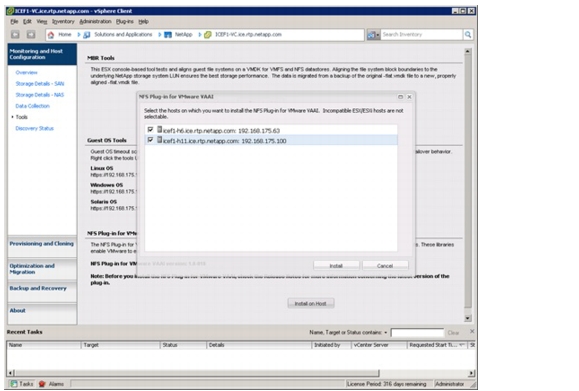Click the vCenter server icon in breadcrumb
579x391 pixels.
tap(208, 35)
